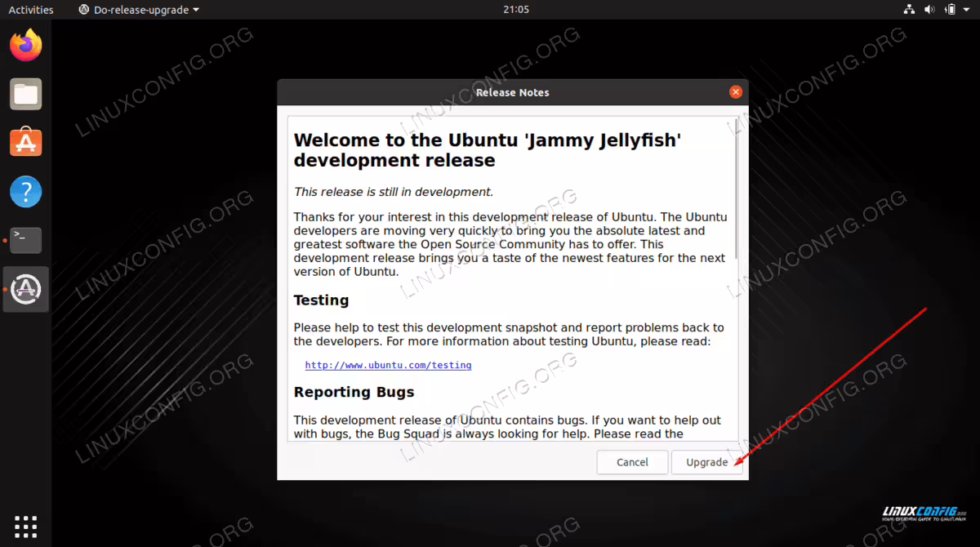Open Firefox from the dock
This screenshot has height=547, width=980.
(26, 45)
